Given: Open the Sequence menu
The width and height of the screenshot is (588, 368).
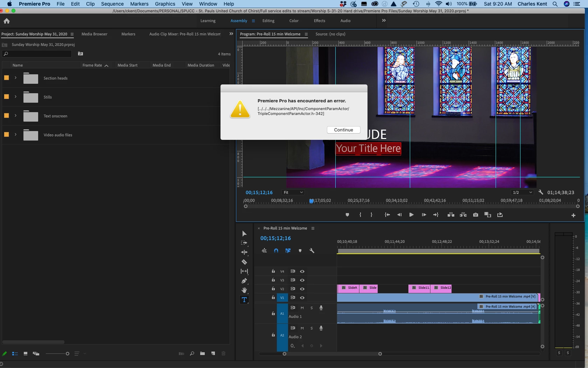Looking at the screenshot, I should tap(112, 4).
